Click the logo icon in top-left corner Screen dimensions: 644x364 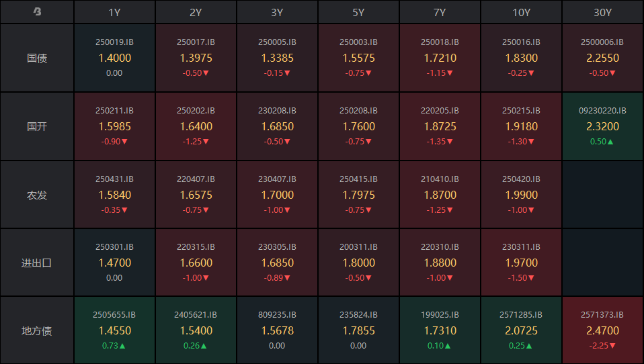pos(37,12)
